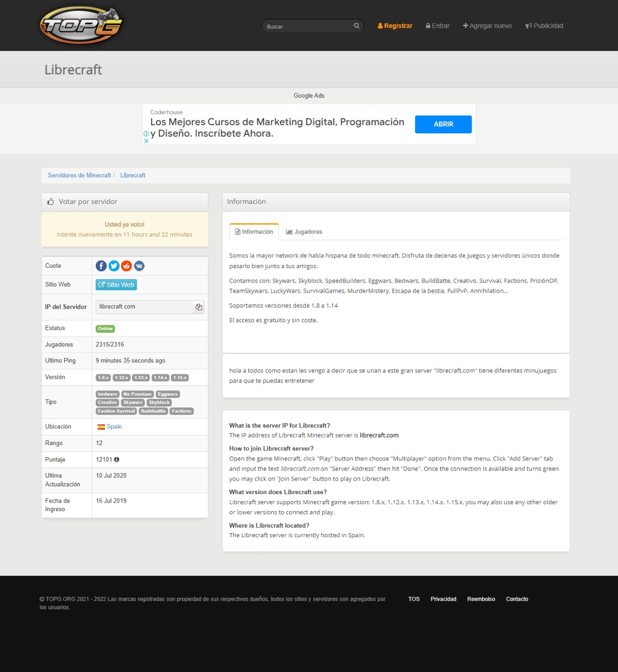Screen dimensions: 618x672
Task: Share server on VK
Action: click(139, 266)
